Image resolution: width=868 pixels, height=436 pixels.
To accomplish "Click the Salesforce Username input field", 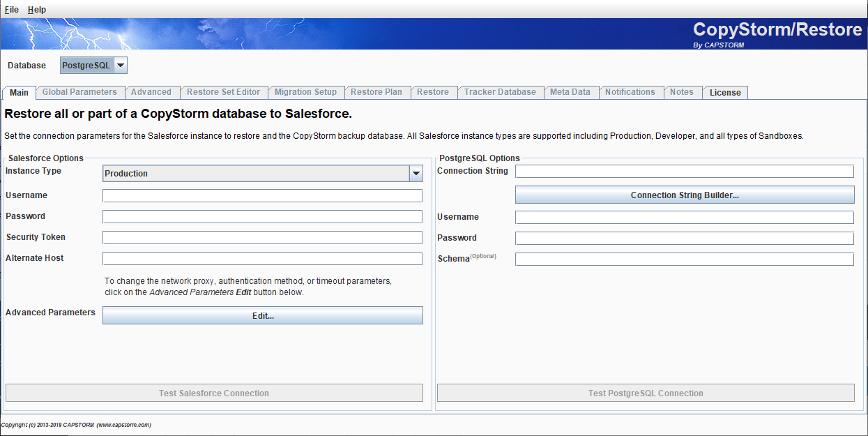I will point(262,195).
